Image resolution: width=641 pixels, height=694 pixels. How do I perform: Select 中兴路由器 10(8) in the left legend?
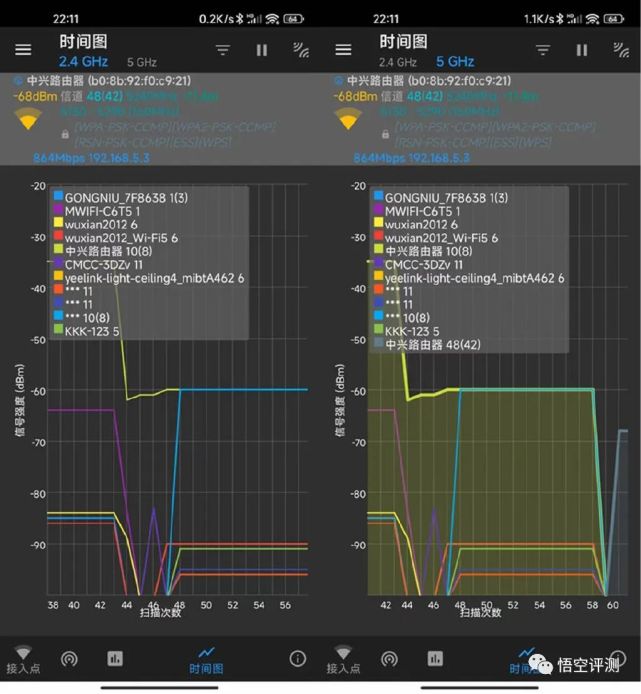pos(108,251)
